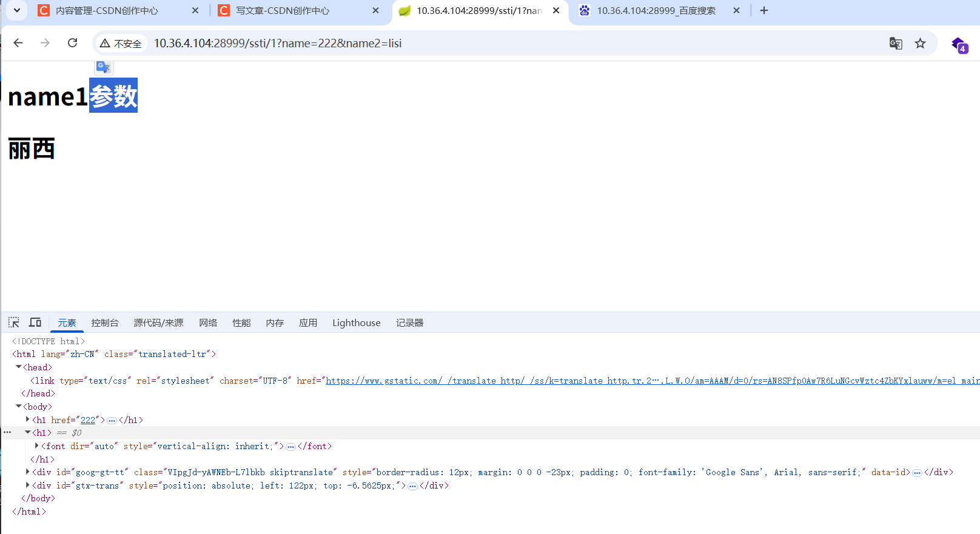The image size is (980, 534).
Task: Reload the current page
Action: tap(72, 43)
